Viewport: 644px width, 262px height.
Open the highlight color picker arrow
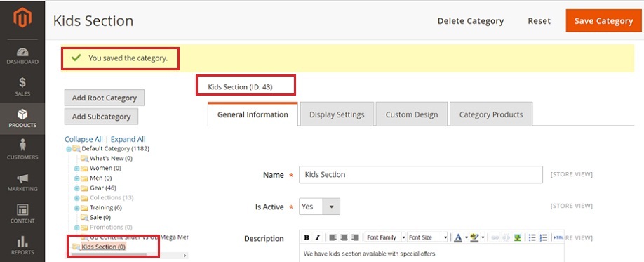tap(483, 237)
